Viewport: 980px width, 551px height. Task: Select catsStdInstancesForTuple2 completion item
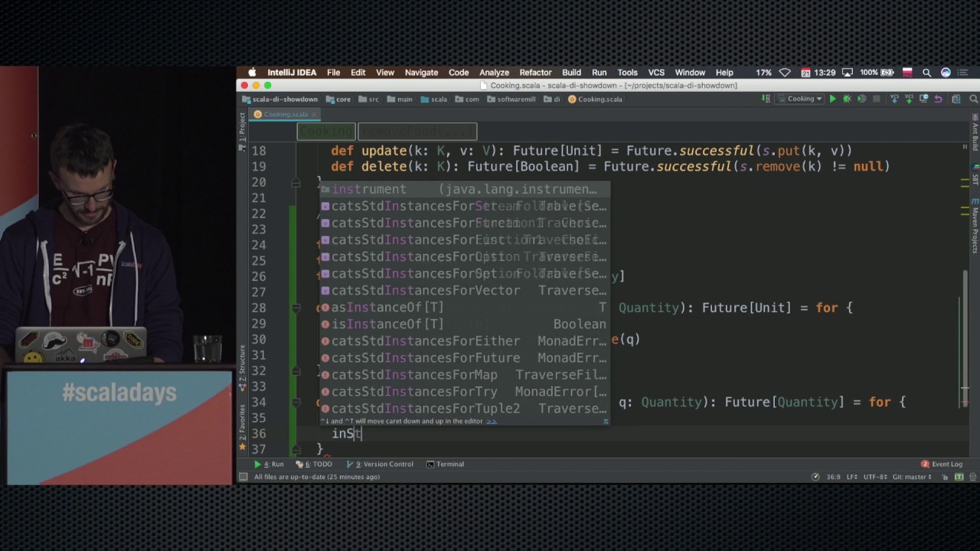pyautogui.click(x=464, y=408)
